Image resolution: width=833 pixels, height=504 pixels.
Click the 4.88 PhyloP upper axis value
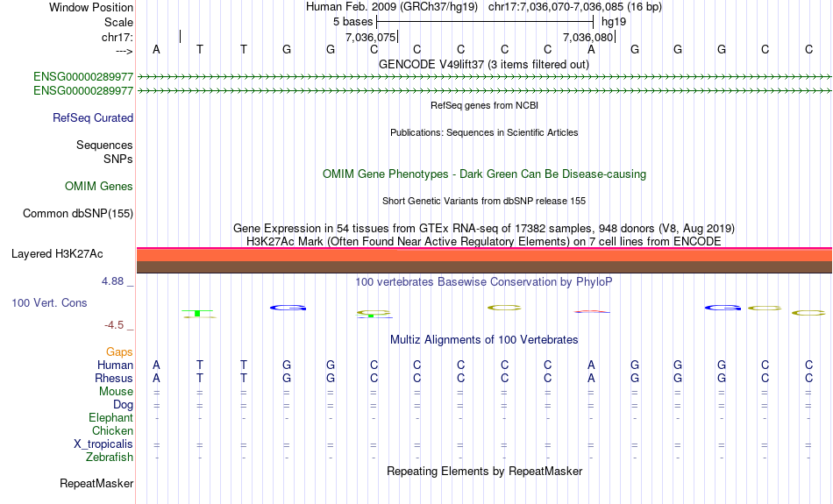click(112, 281)
